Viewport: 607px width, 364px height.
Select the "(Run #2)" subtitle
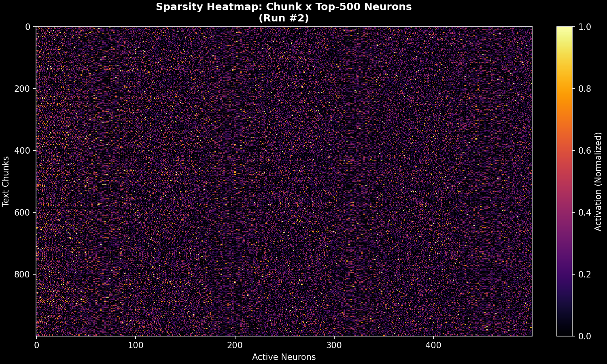coord(284,18)
